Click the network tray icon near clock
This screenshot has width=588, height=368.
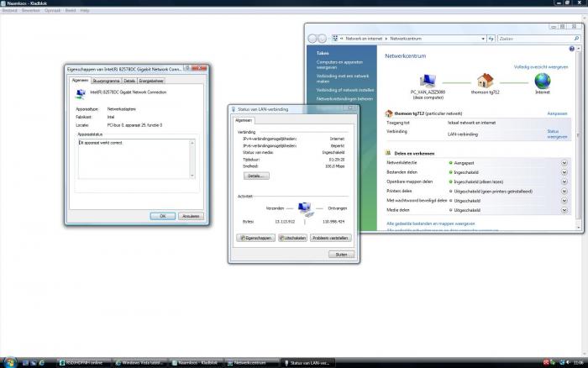coord(562,362)
